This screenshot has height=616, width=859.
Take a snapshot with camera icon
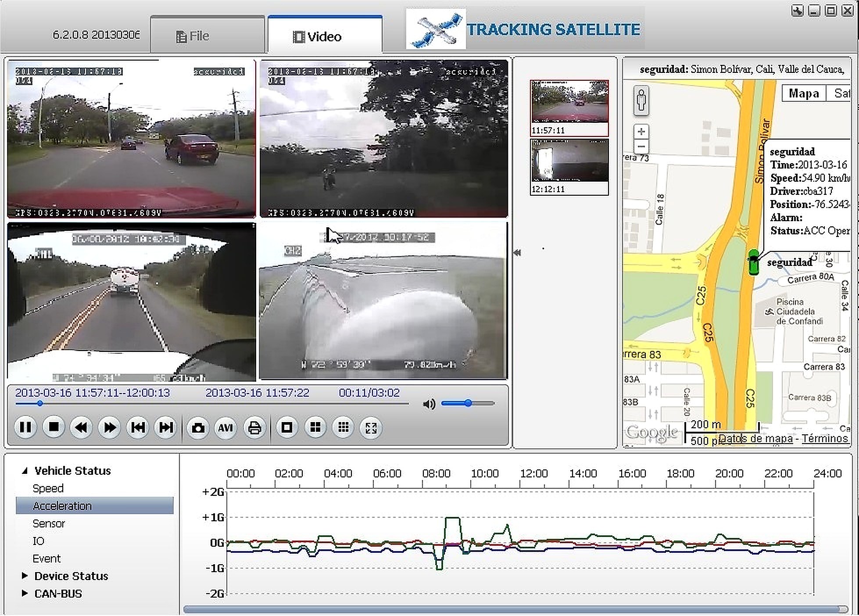[198, 428]
